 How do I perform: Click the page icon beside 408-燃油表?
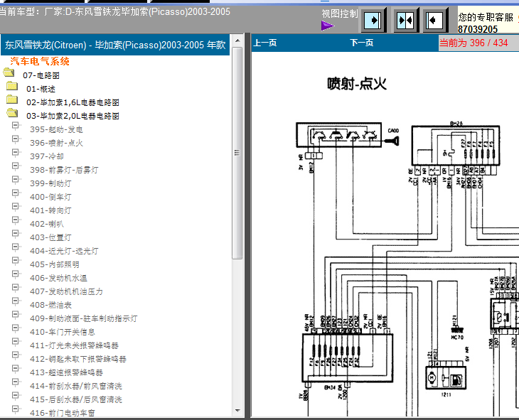coord(16,302)
